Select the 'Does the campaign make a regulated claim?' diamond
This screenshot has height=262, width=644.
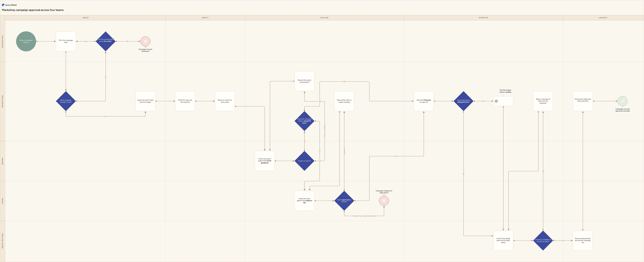point(304,121)
